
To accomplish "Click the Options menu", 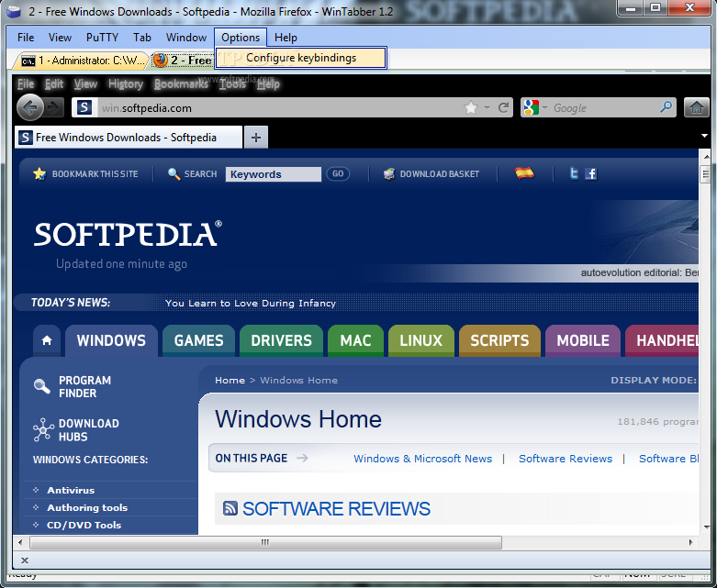I will pyautogui.click(x=241, y=38).
